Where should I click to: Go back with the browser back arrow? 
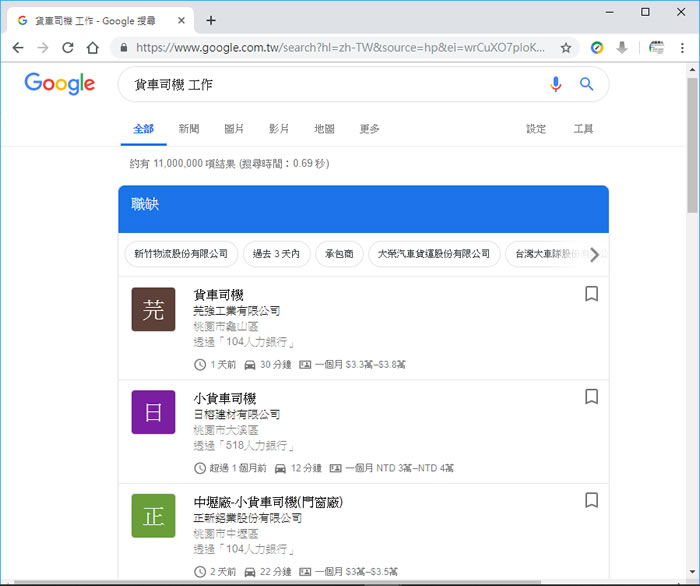(x=18, y=48)
